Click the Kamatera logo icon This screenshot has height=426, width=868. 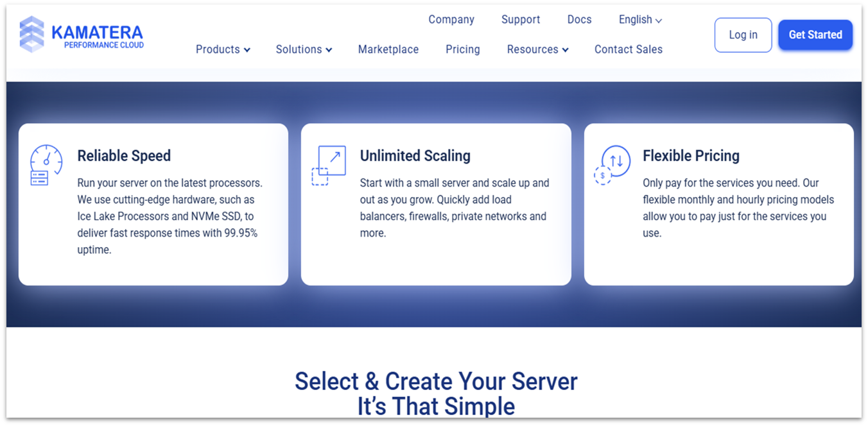[32, 34]
